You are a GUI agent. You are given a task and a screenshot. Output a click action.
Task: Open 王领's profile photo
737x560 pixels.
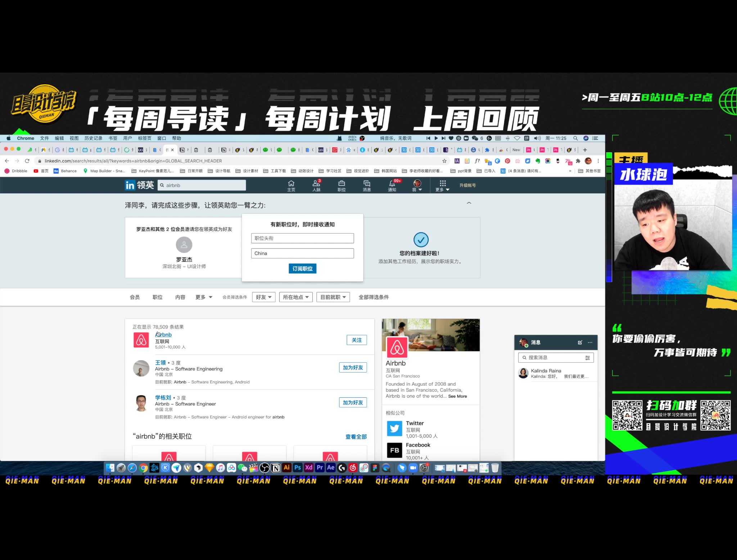point(141,368)
